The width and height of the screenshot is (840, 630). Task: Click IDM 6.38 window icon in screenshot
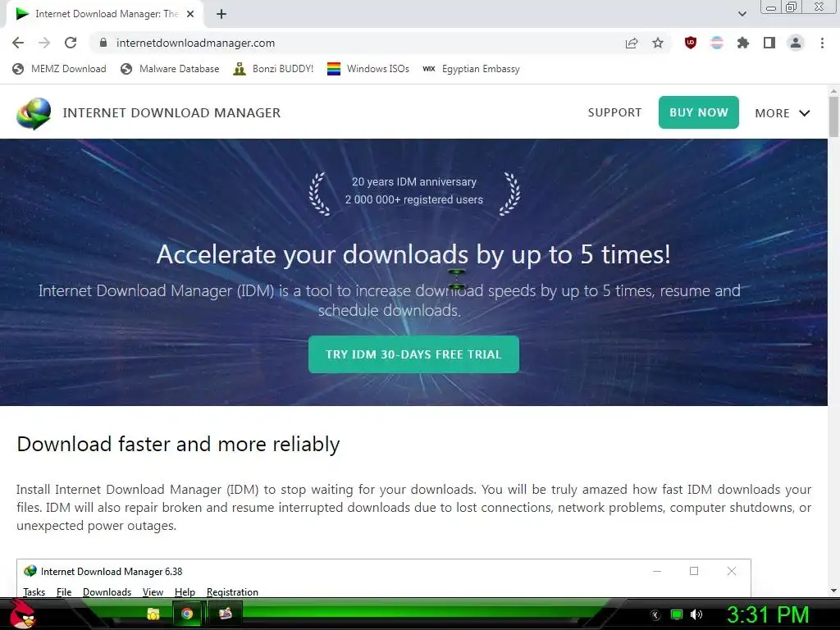coord(30,571)
